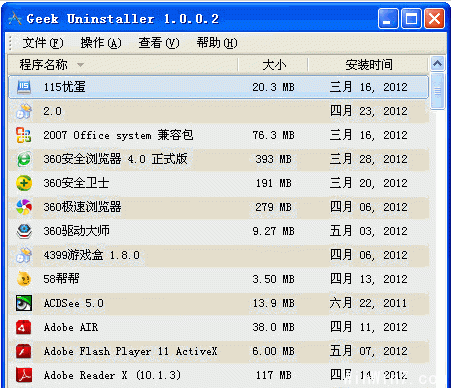Select Adobe Reader X (10.1.3) entry
The height and width of the screenshot is (388, 451).
[x=112, y=375]
